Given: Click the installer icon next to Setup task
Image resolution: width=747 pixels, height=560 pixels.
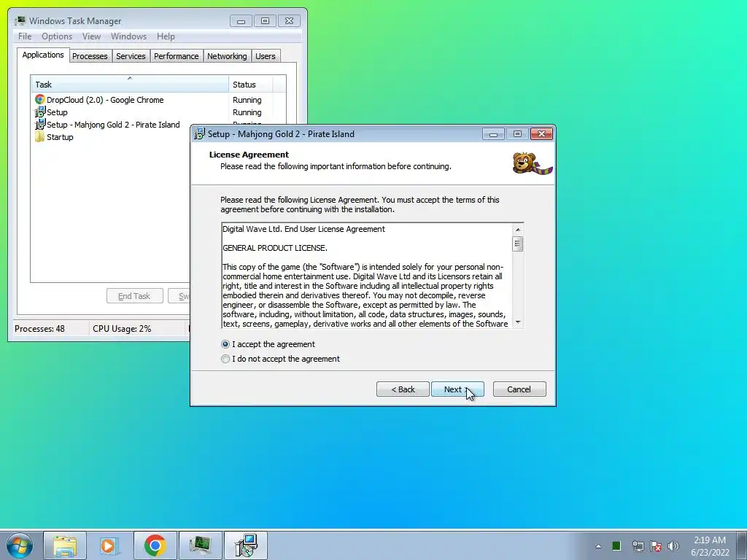Looking at the screenshot, I should click(40, 112).
